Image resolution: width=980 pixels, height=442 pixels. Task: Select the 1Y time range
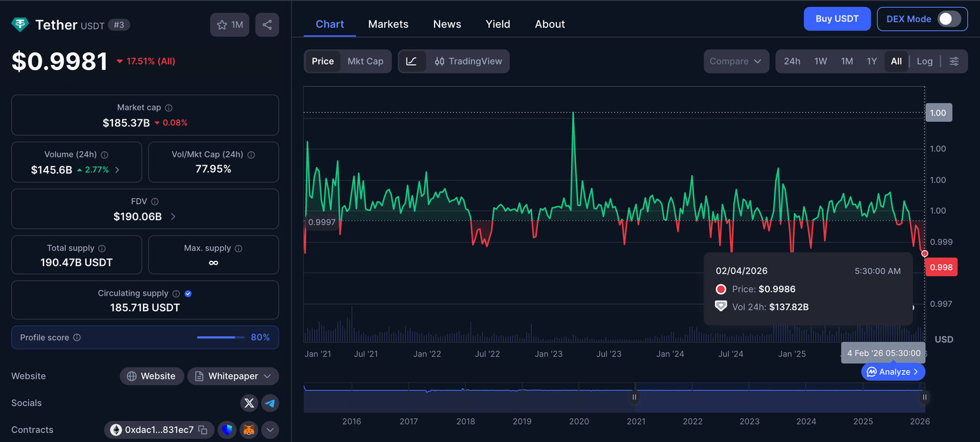click(872, 61)
